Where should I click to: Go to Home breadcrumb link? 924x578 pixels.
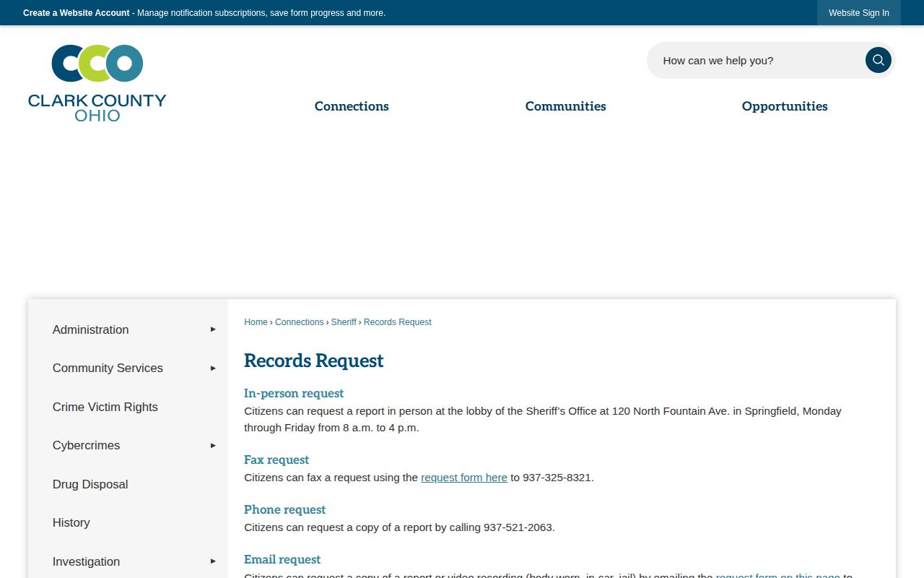[x=256, y=322]
